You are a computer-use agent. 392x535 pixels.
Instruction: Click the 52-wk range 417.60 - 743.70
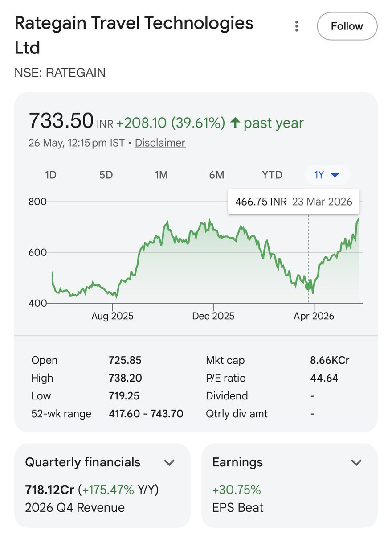tap(146, 414)
